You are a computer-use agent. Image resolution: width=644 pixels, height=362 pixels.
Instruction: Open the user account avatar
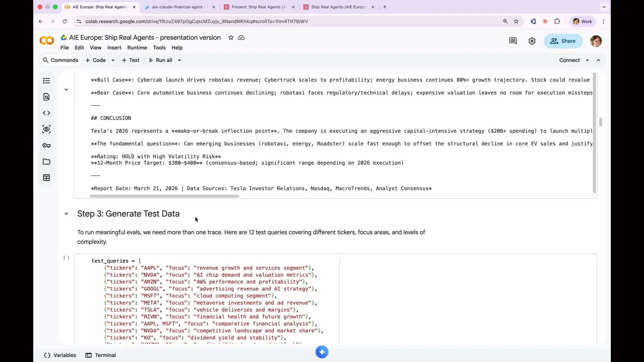[x=596, y=41]
